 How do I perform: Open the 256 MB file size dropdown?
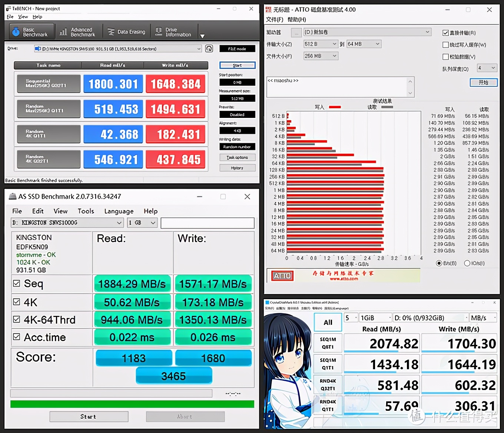click(x=321, y=56)
